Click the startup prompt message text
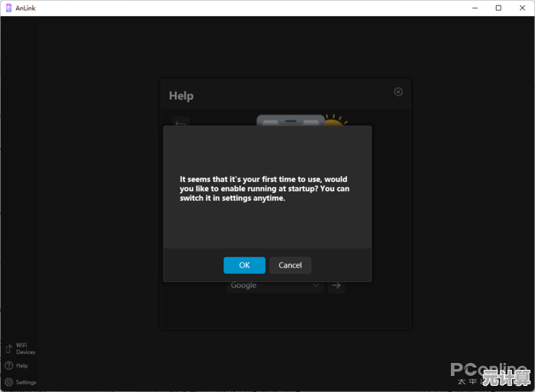 point(264,189)
